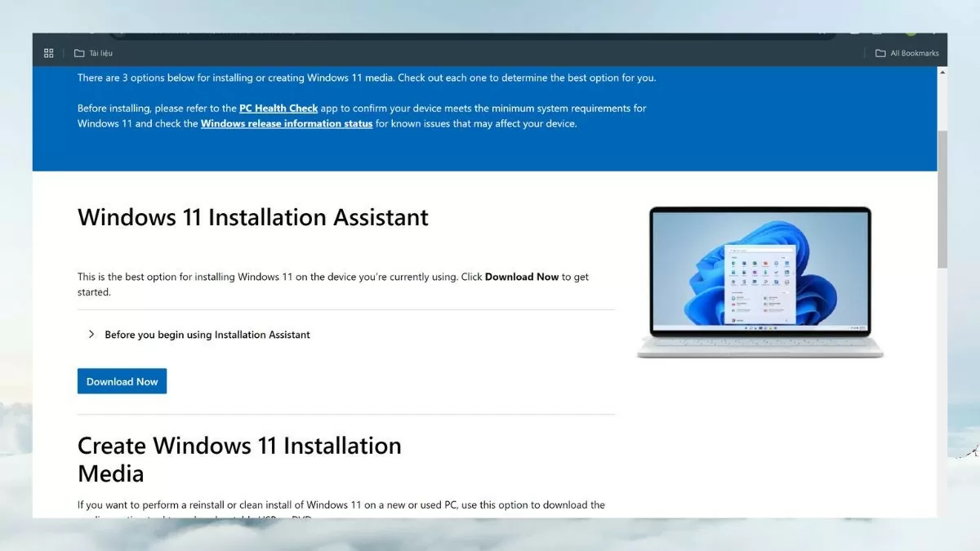
Task: Click the blue Download Now button
Action: click(122, 381)
